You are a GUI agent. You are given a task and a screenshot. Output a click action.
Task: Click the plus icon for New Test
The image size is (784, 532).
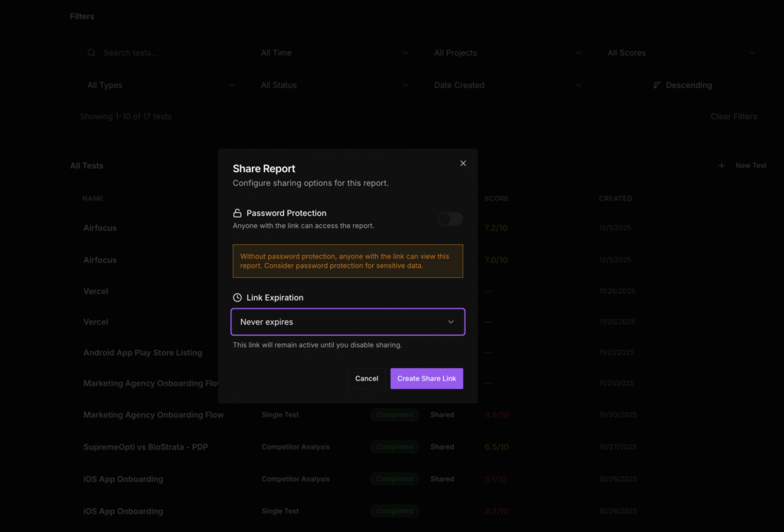[x=721, y=165]
